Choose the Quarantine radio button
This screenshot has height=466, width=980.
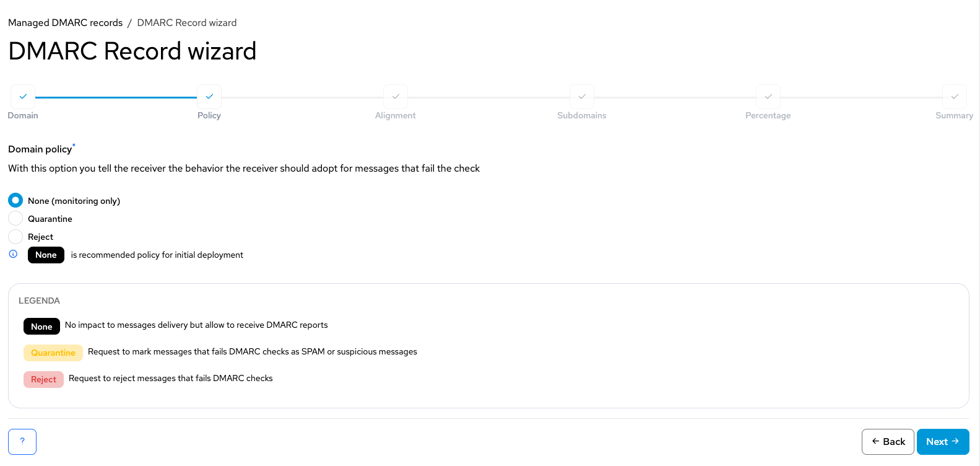[15, 218]
